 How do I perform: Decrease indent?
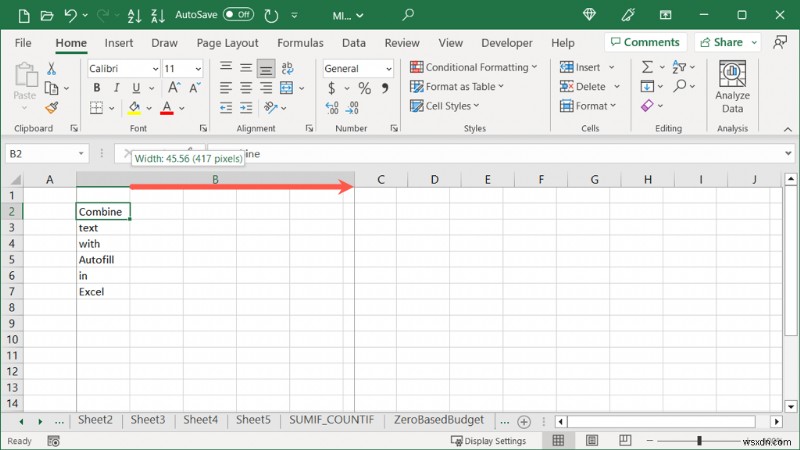[226, 108]
